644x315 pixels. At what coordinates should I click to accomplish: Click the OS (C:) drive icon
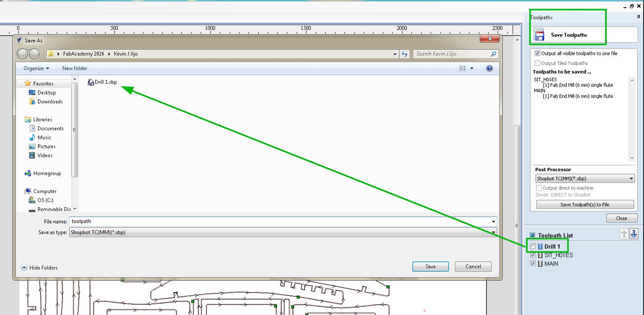pyautogui.click(x=32, y=200)
